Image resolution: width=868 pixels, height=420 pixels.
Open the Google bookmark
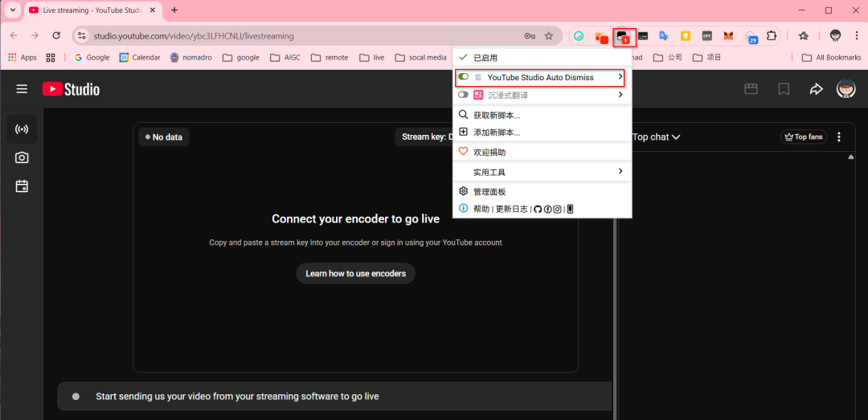pyautogui.click(x=92, y=57)
